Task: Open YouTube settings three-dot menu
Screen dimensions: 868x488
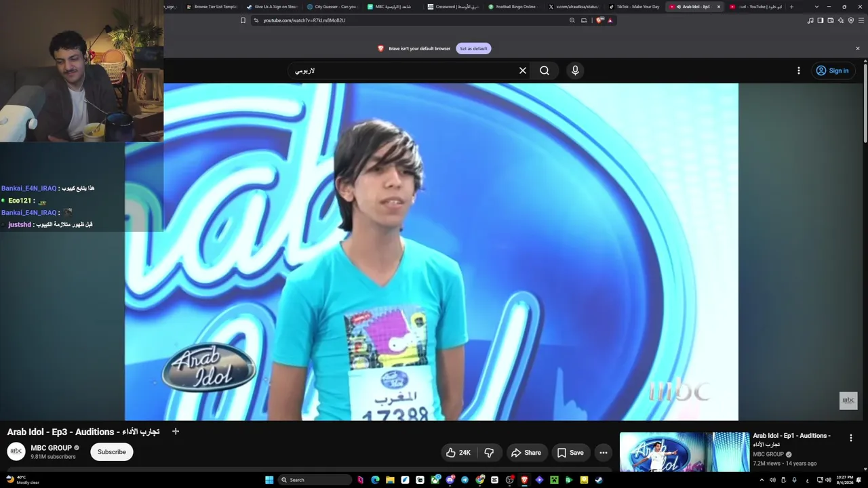Action: 799,70
